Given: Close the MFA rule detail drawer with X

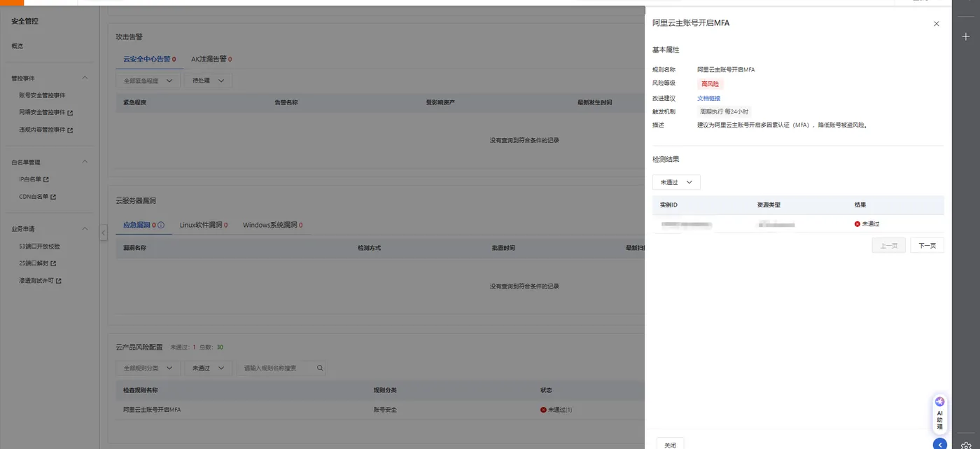Looking at the screenshot, I should [x=937, y=24].
